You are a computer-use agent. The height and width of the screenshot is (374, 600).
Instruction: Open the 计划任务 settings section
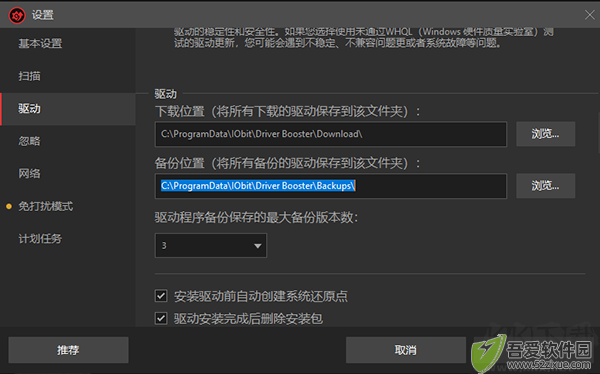click(x=67, y=239)
